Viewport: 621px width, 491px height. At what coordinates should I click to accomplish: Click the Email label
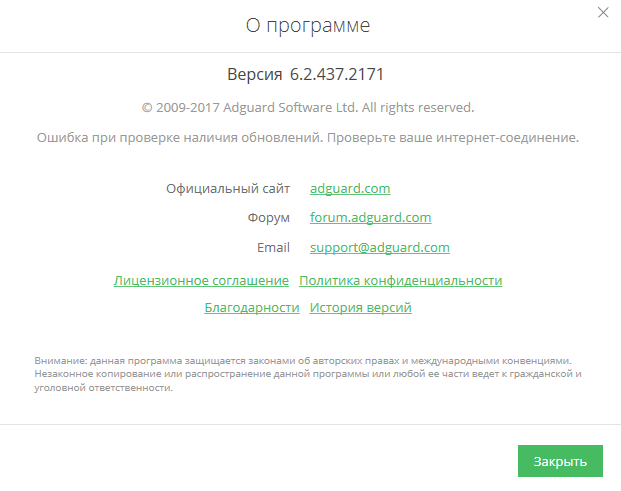click(x=273, y=247)
